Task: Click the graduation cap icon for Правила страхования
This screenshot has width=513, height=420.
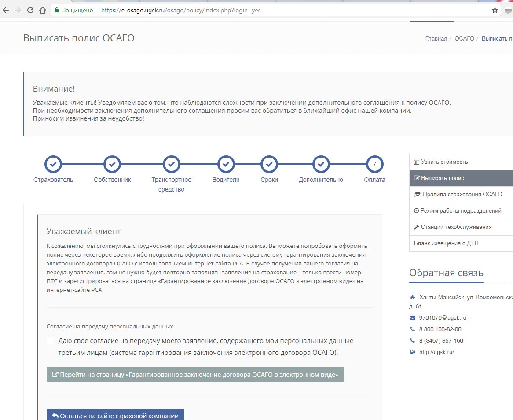Action: point(417,195)
